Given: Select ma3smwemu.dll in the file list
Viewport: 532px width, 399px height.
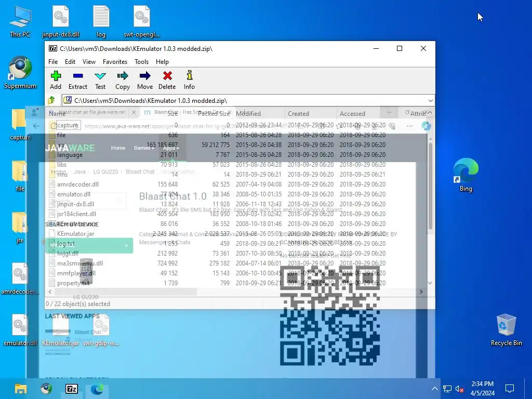Looking at the screenshot, I should pyautogui.click(x=79, y=263).
